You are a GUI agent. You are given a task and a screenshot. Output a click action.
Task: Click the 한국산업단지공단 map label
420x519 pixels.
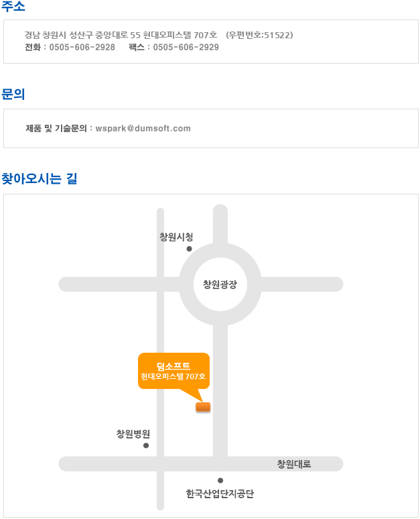220,494
